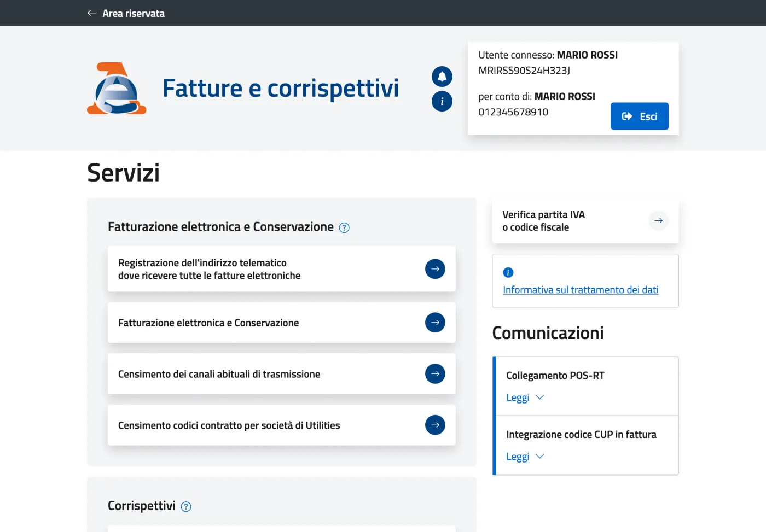The width and height of the screenshot is (766, 532).
Task: Click Leggi link under Integrazione codice CUP
Action: (518, 457)
